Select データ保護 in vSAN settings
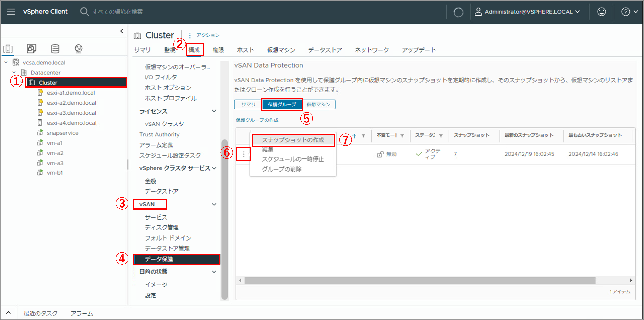This screenshot has height=320, width=644. point(176,259)
